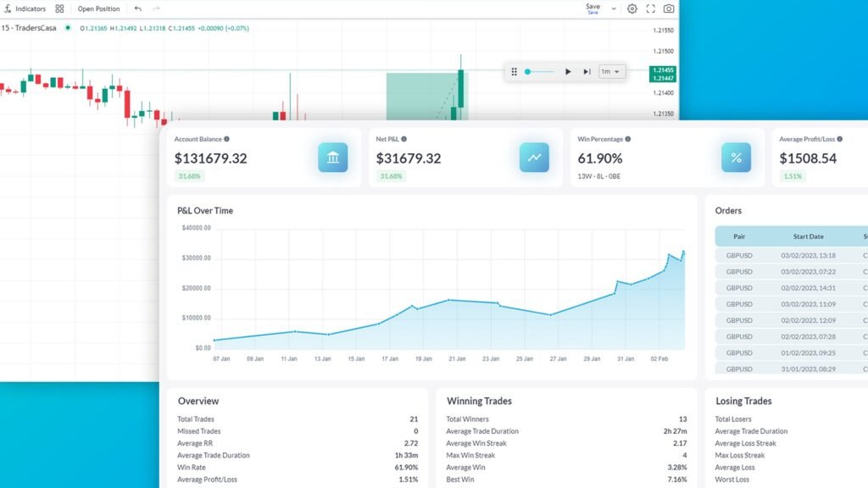Toggle the green dot beside TradersCasa

[x=68, y=28]
